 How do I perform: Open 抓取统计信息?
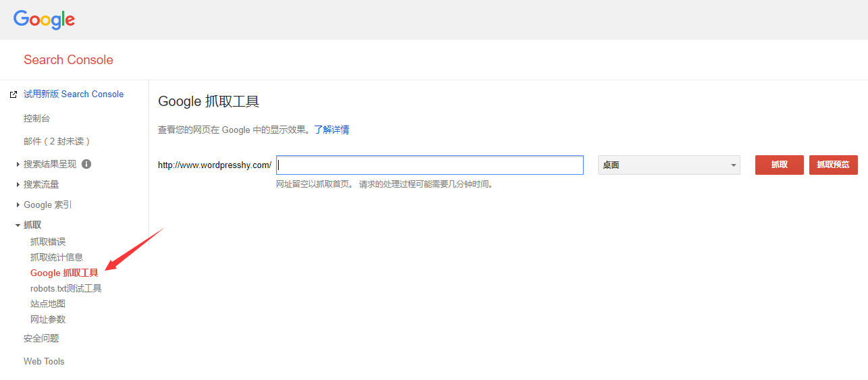click(x=57, y=257)
